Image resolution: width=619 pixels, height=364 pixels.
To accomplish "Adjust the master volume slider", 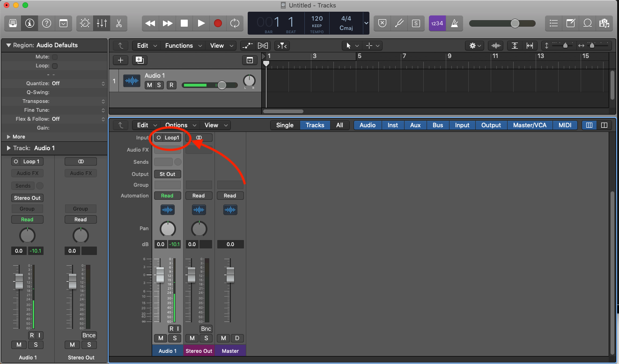I will [x=502, y=23].
